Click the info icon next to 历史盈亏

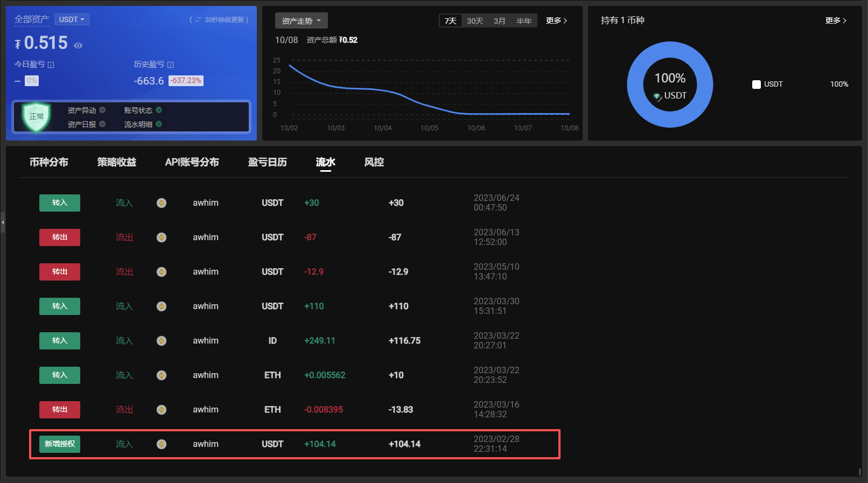click(x=171, y=65)
